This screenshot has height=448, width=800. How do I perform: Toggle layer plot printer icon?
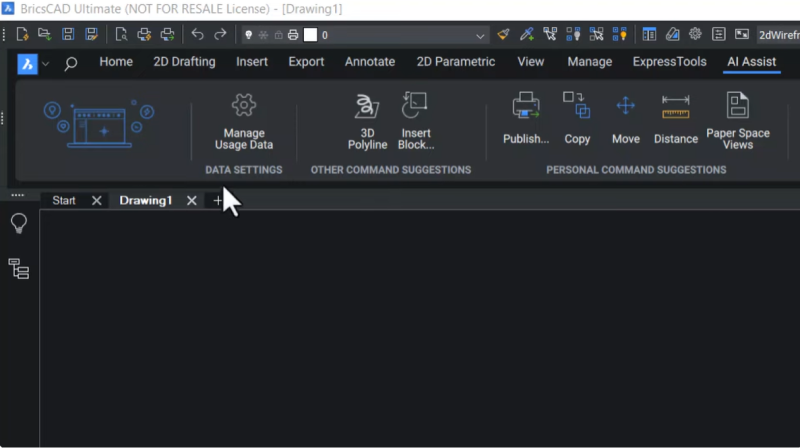point(293,35)
